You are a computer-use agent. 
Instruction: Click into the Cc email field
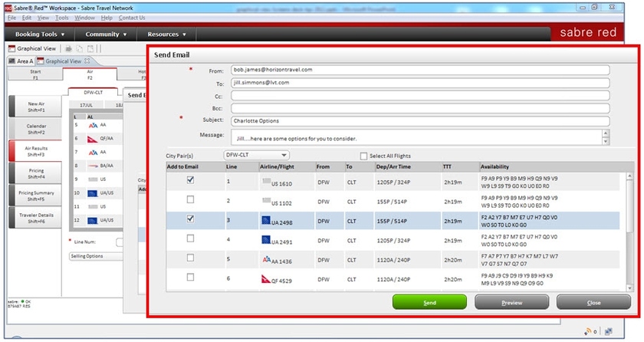tap(419, 95)
